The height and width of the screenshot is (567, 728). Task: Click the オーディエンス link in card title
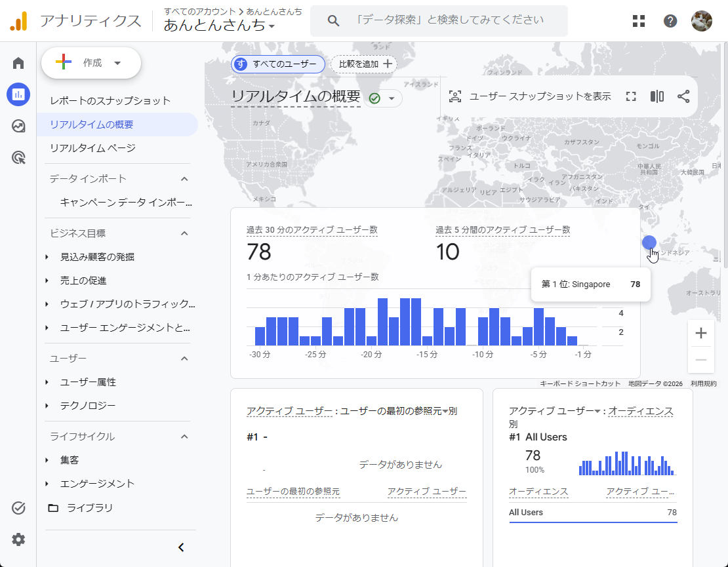pos(640,411)
